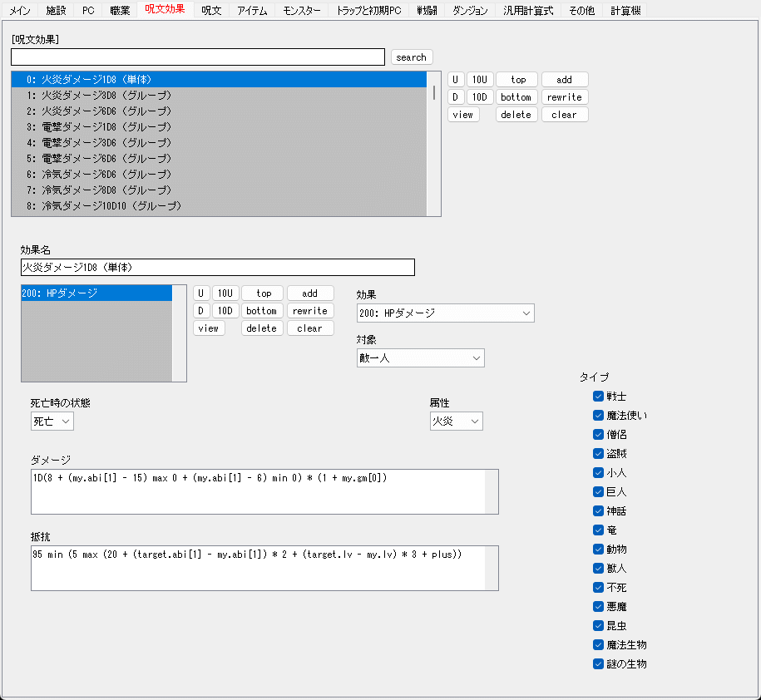
Task: Click rewrite next to the HPダメージ sublist
Action: [310, 310]
